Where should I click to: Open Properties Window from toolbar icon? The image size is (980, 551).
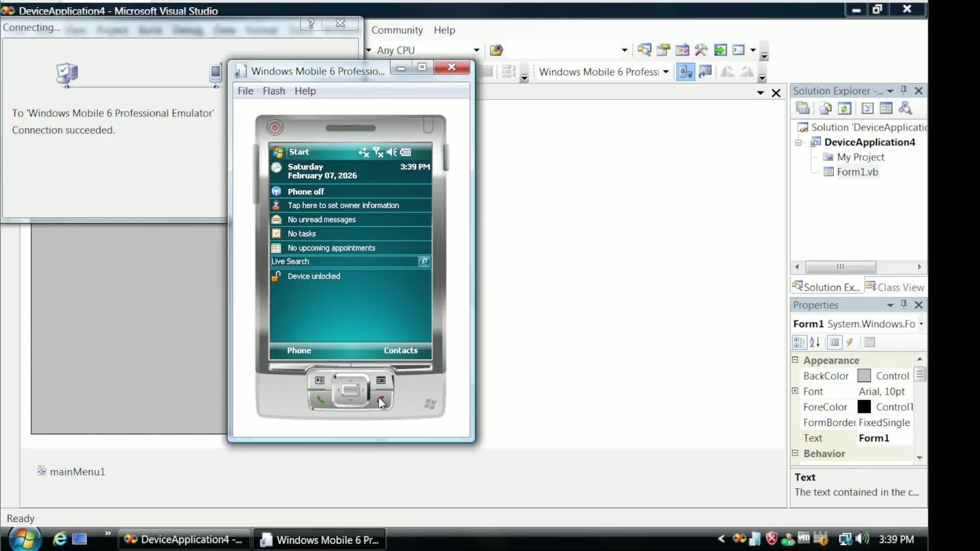(663, 50)
